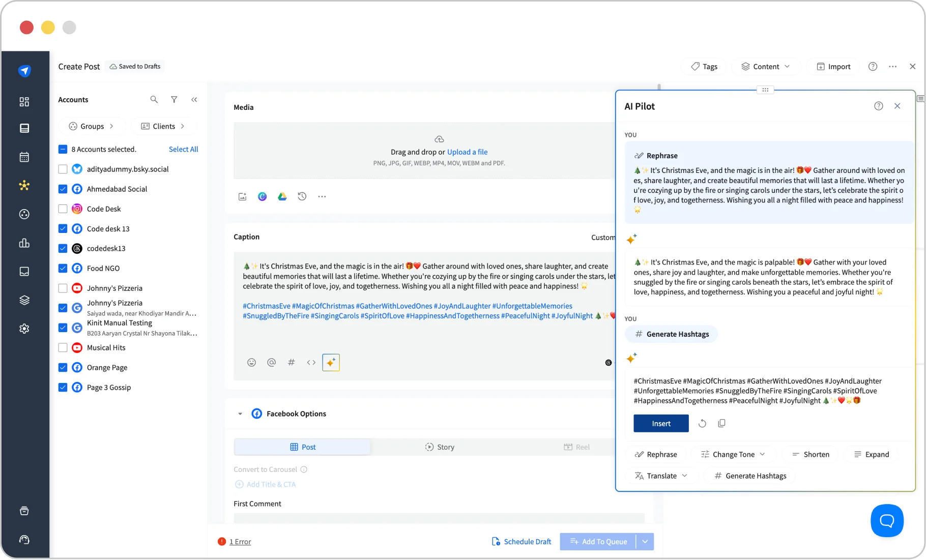This screenshot has height=560, width=926.
Task: Import media from Google Drive
Action: (x=282, y=196)
